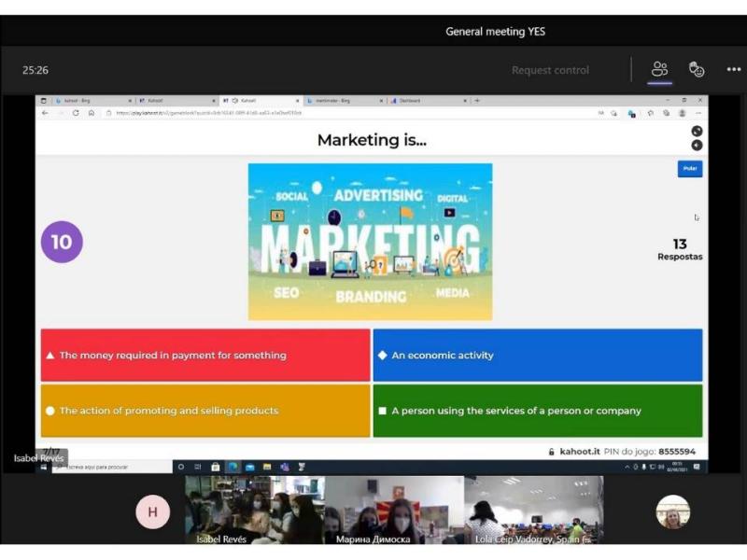747x560 pixels.
Task: Click the fullscreen circular icon near title
Action: tap(697, 131)
